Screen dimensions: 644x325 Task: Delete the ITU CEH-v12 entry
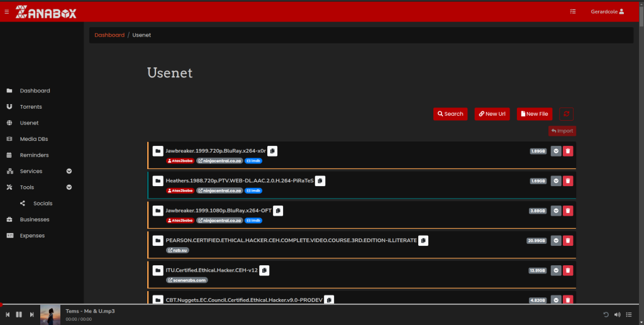[x=568, y=270]
